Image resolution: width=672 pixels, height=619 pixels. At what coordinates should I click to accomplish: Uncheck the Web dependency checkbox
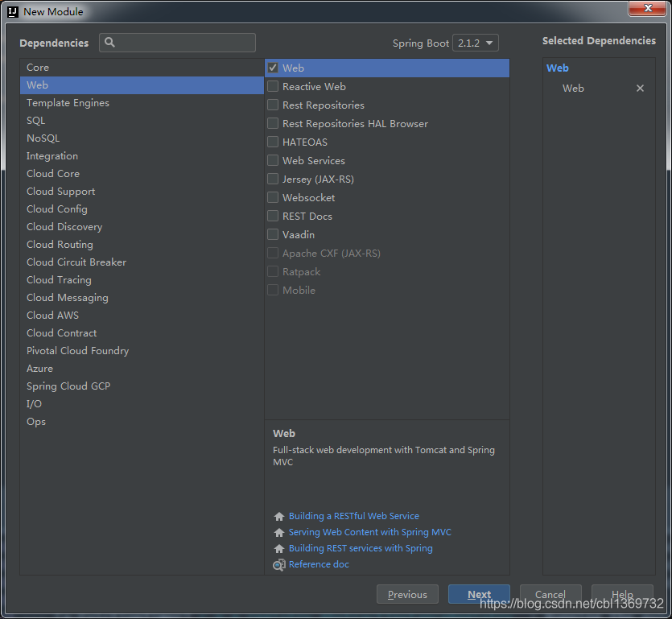pyautogui.click(x=274, y=68)
